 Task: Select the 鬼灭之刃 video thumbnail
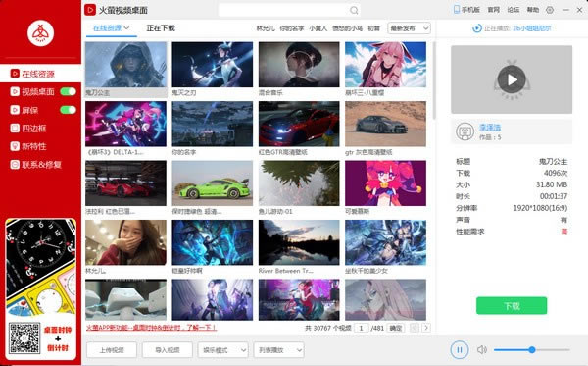pos(213,65)
